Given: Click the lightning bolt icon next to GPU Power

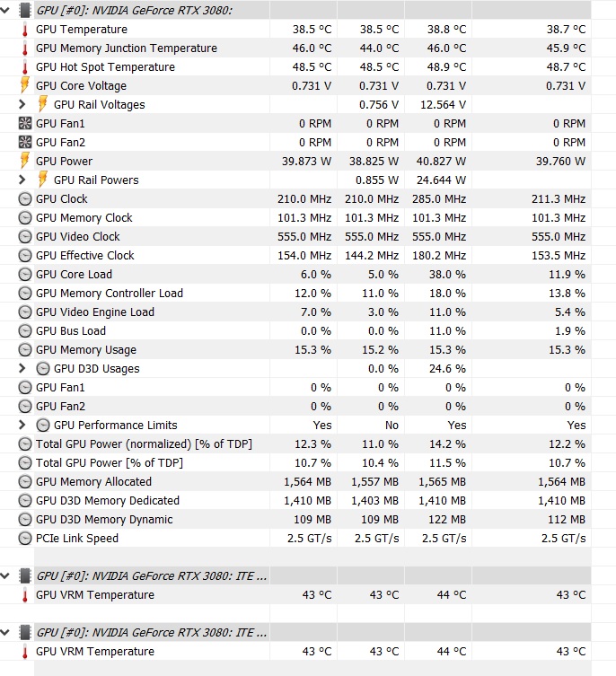Looking at the screenshot, I should click(24, 162).
